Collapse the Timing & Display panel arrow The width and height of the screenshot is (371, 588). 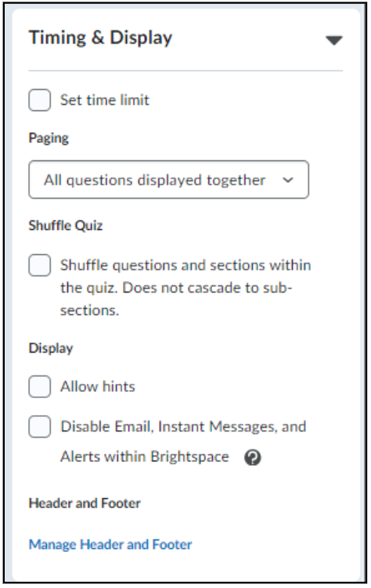click(x=334, y=40)
